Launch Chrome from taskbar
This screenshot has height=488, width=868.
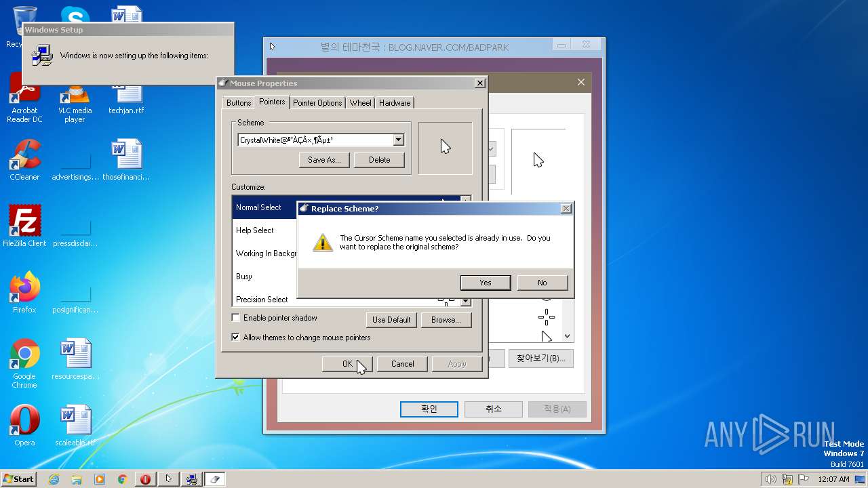[122, 479]
